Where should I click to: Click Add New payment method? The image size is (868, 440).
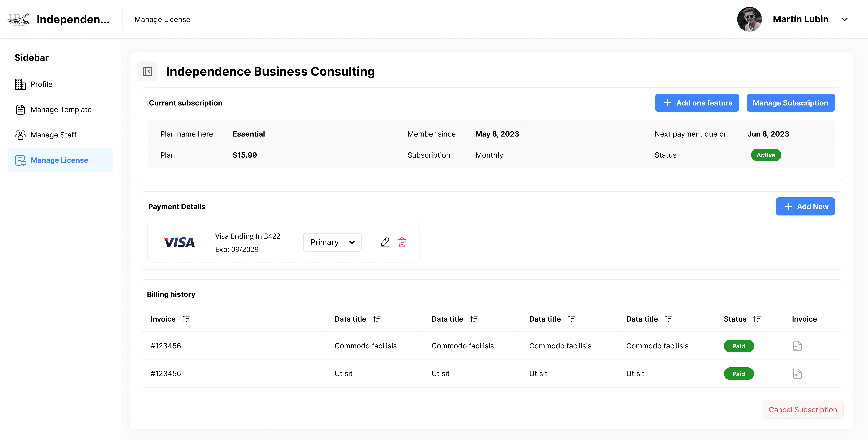[x=805, y=207]
